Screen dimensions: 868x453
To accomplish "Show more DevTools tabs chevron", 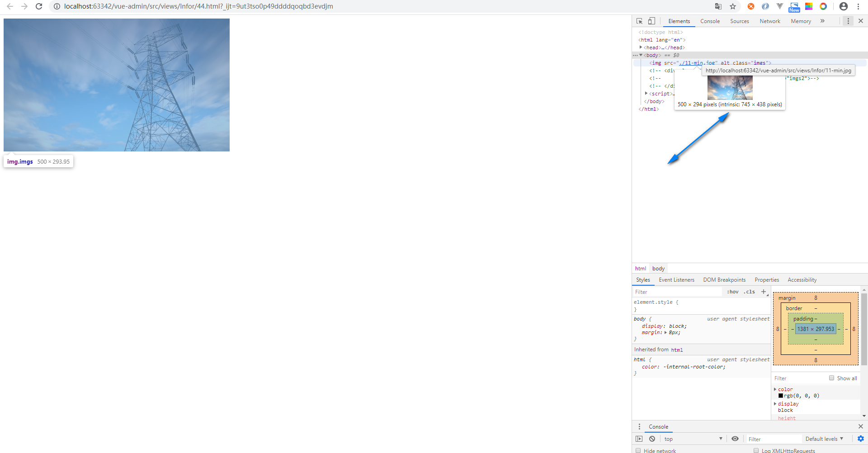I will click(822, 21).
